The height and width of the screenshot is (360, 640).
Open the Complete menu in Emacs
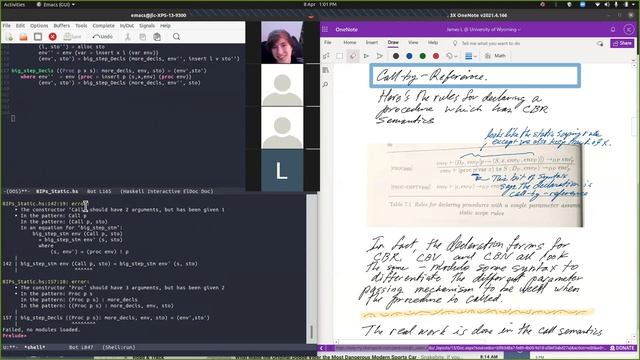pyautogui.click(x=104, y=26)
